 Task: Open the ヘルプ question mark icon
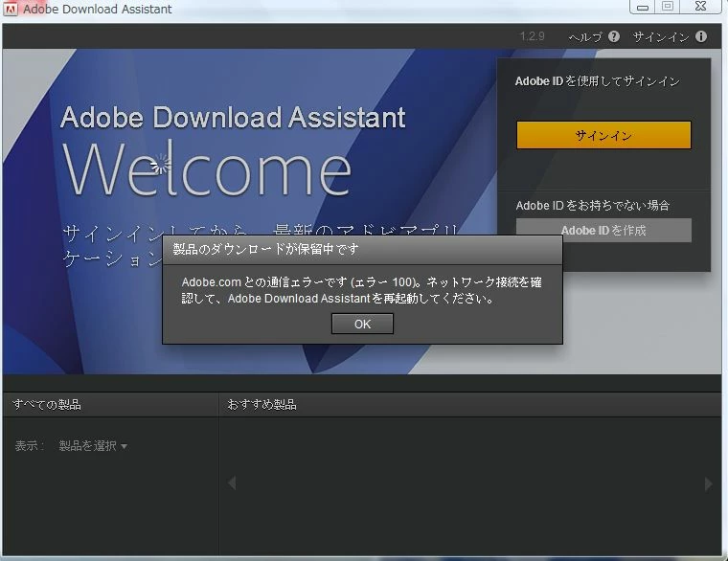(614, 36)
